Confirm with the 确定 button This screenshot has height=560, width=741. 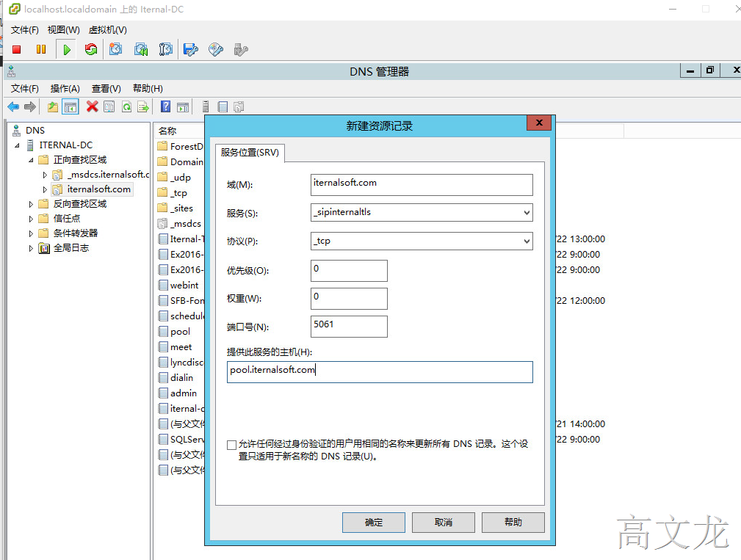click(373, 523)
